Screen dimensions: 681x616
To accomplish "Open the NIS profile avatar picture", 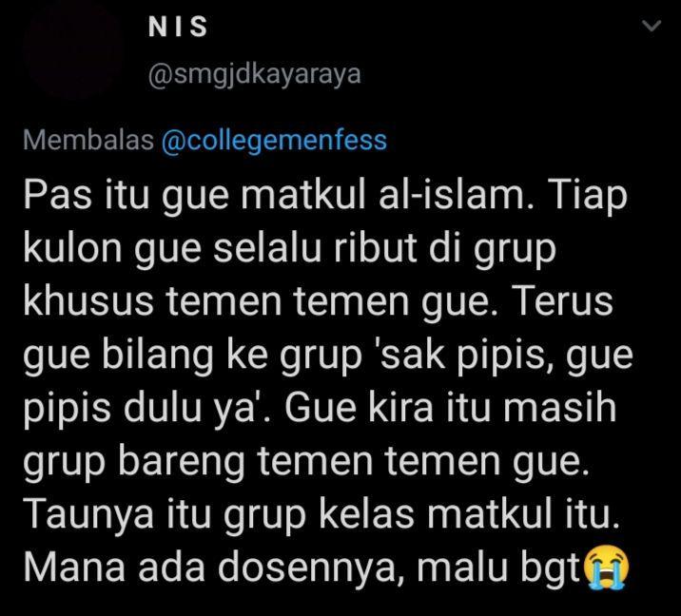I will pos(72,50).
